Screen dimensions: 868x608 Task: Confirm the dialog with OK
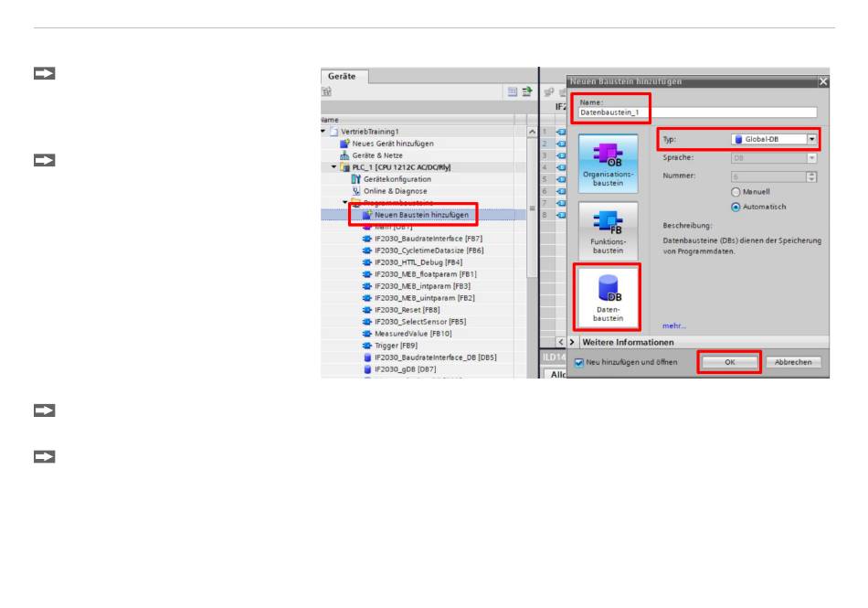[730, 362]
